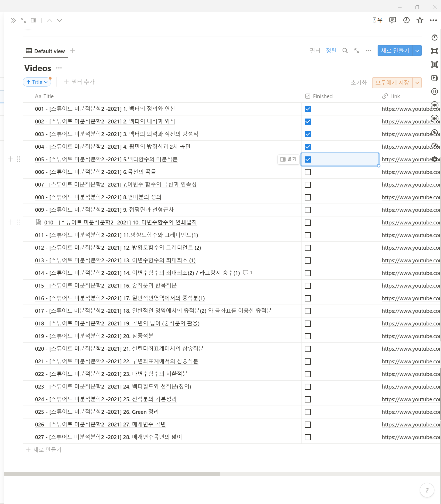Check Finished box for video 006
The height and width of the screenshot is (504, 441).
[x=307, y=172]
